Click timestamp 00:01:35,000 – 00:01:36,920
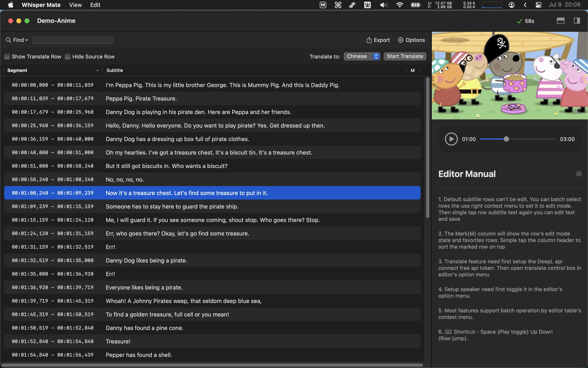 [x=53, y=274]
